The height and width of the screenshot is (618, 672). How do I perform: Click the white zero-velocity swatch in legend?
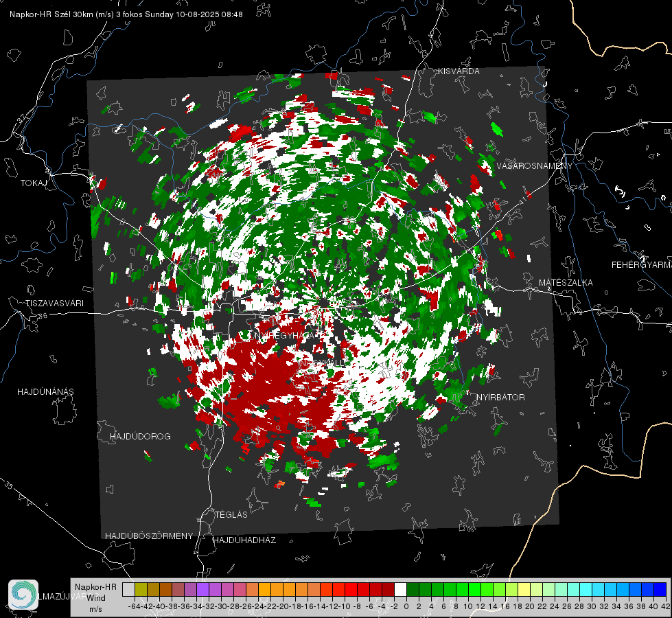click(x=400, y=590)
